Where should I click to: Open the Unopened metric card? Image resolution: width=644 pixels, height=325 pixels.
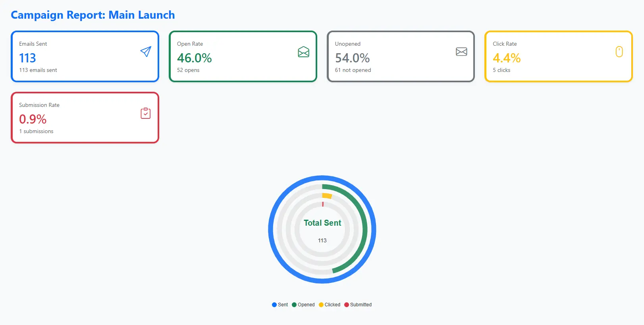[x=401, y=56]
